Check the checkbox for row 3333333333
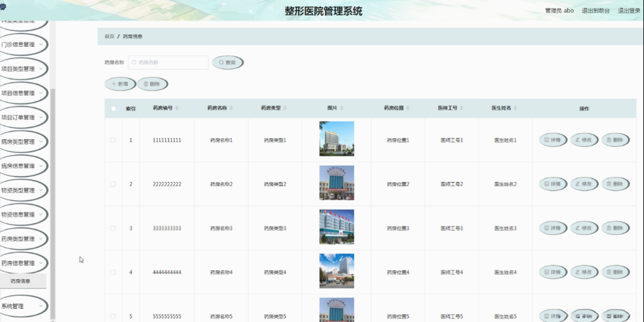The height and width of the screenshot is (322, 644). [113, 228]
